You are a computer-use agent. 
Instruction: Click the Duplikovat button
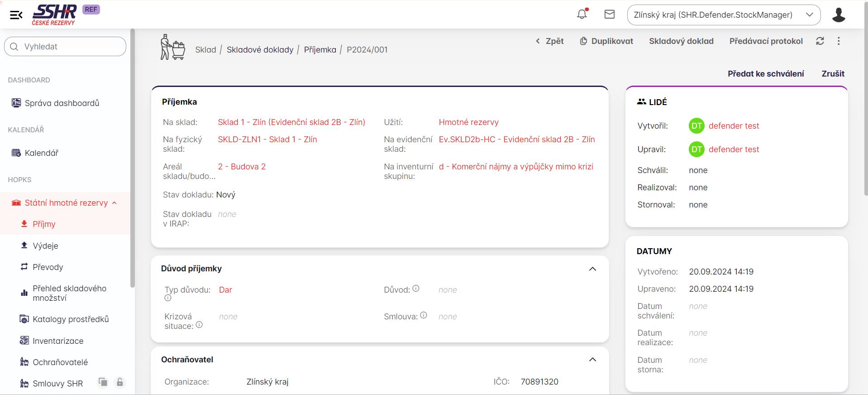606,41
